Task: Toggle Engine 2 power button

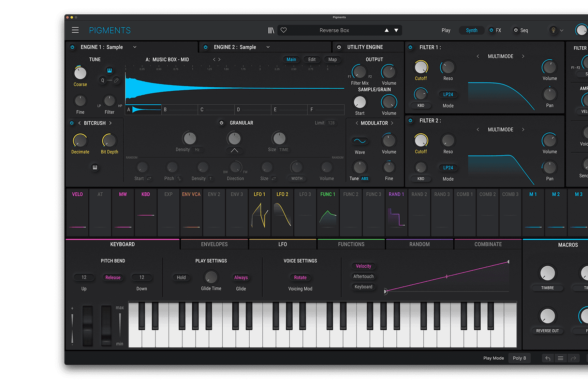Action: [x=206, y=47]
